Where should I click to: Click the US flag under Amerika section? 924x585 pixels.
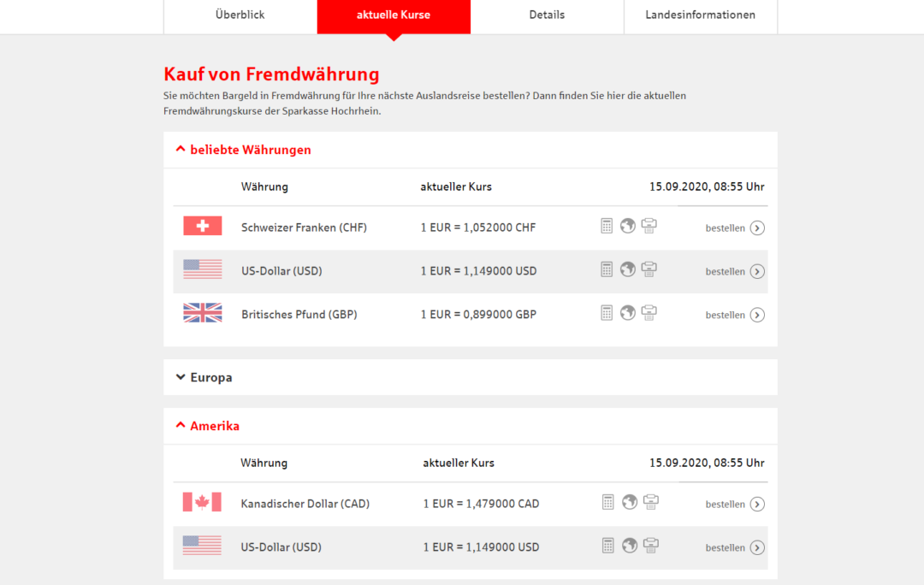(202, 546)
